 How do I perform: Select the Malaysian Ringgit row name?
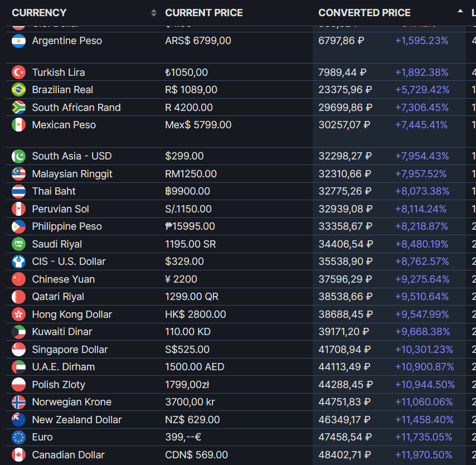72,174
